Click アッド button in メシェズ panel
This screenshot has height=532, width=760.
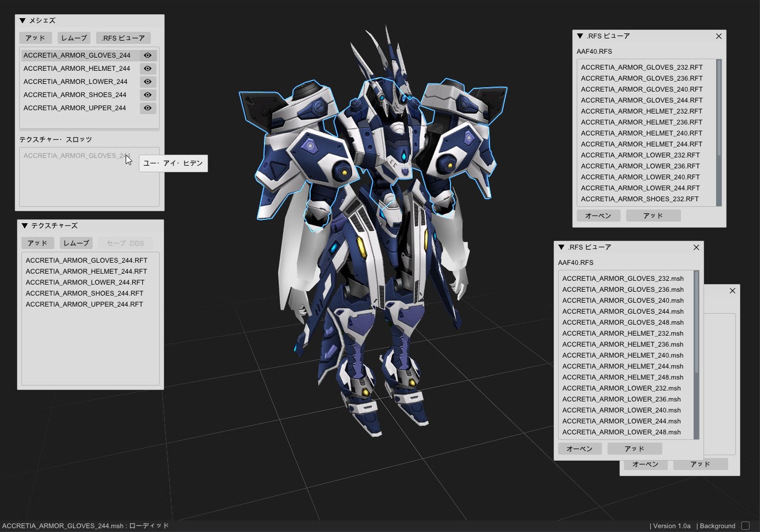(x=36, y=38)
